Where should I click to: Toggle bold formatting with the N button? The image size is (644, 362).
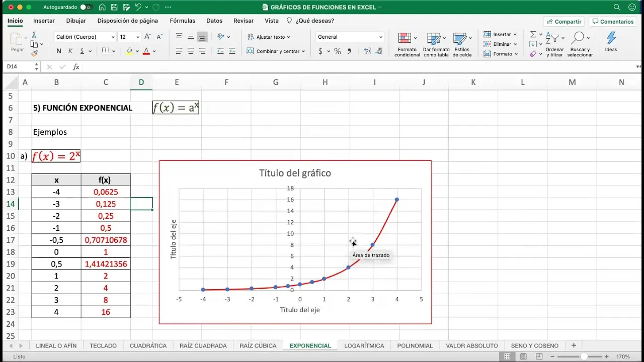[x=59, y=51]
